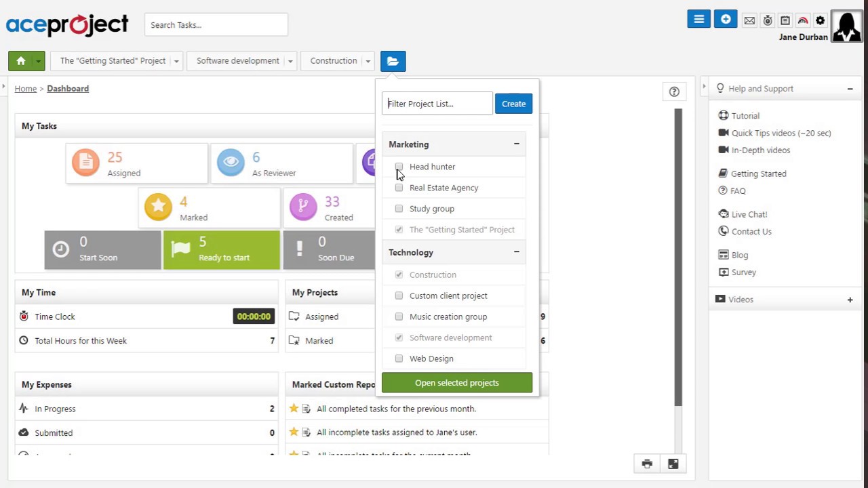Click the Time Clock stopwatch icon
Viewport: 868px width, 488px height.
tap(24, 317)
